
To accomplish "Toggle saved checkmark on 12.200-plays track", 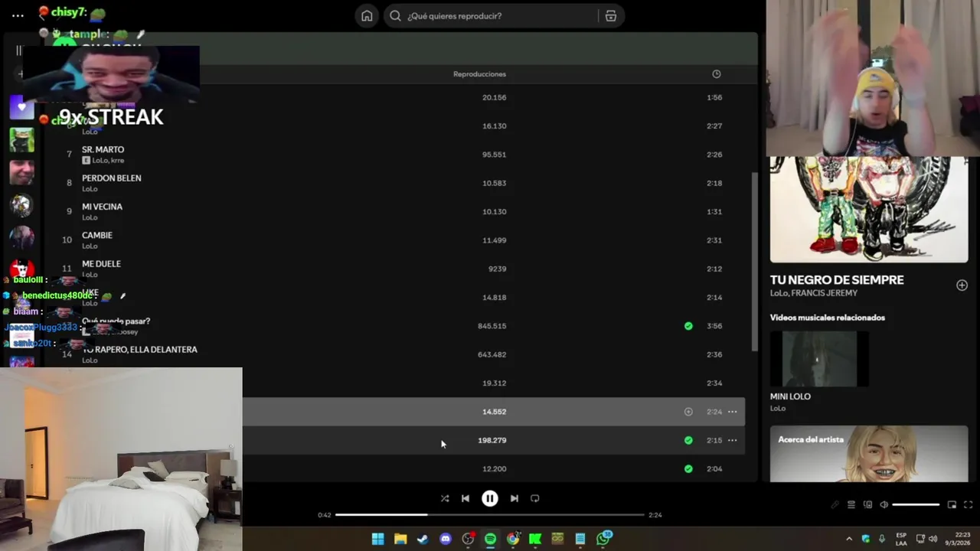I will [688, 469].
